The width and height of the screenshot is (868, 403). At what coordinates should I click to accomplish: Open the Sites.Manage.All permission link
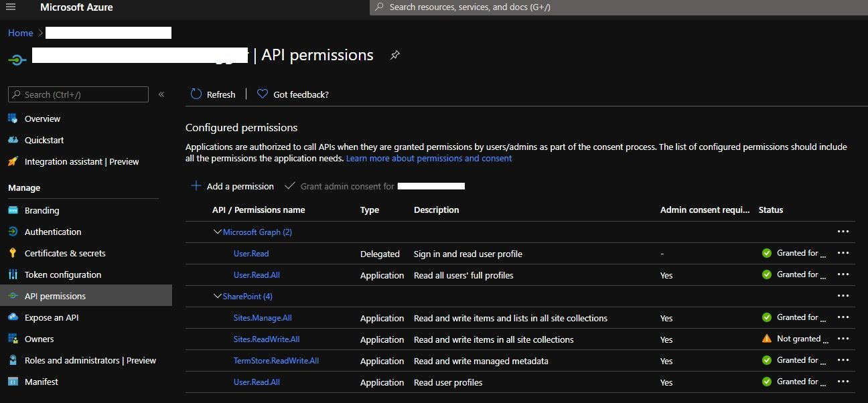point(263,318)
